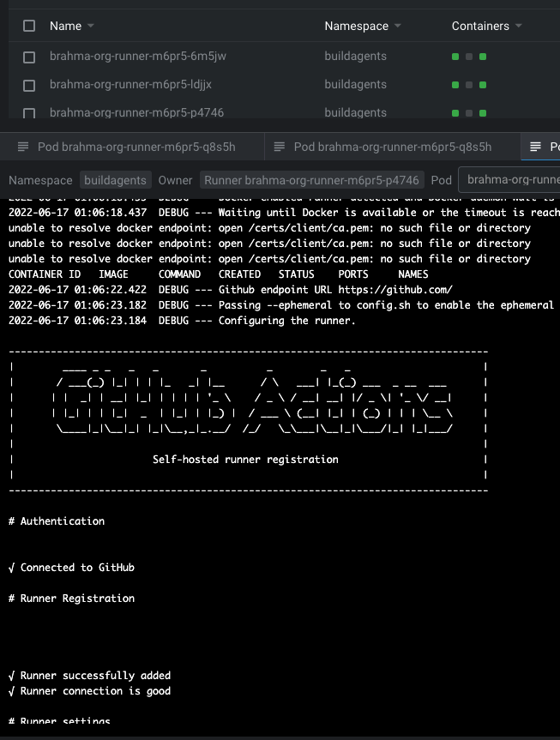Click the Name column header
This screenshot has width=560, height=740.
(x=66, y=26)
